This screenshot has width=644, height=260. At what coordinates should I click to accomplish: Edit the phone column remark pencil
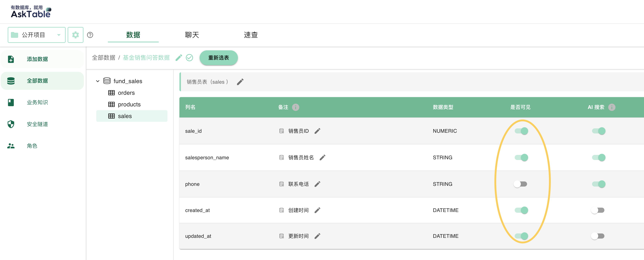pyautogui.click(x=317, y=184)
